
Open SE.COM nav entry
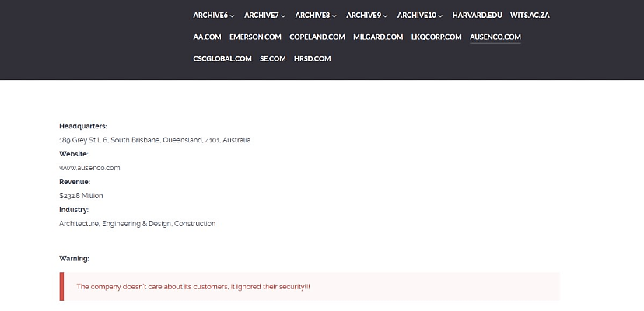(273, 59)
